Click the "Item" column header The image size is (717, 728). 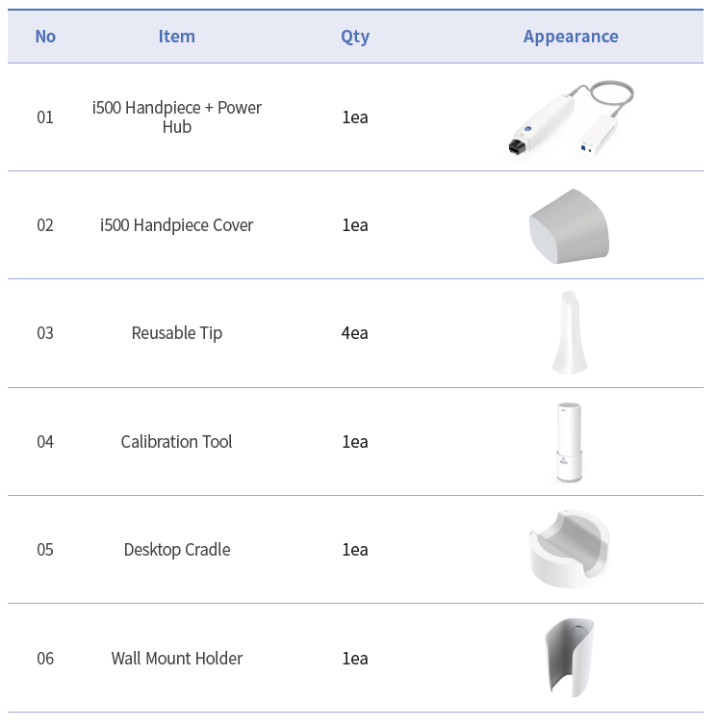(177, 37)
